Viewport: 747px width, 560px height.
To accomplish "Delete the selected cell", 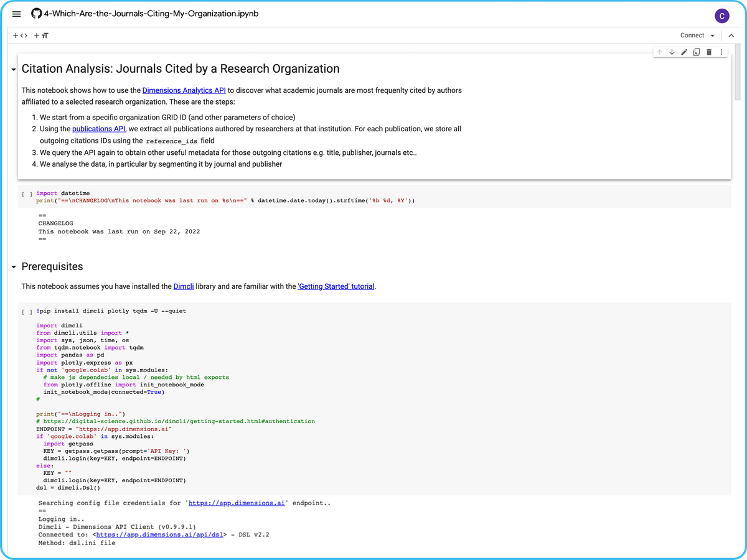I will coord(709,52).
